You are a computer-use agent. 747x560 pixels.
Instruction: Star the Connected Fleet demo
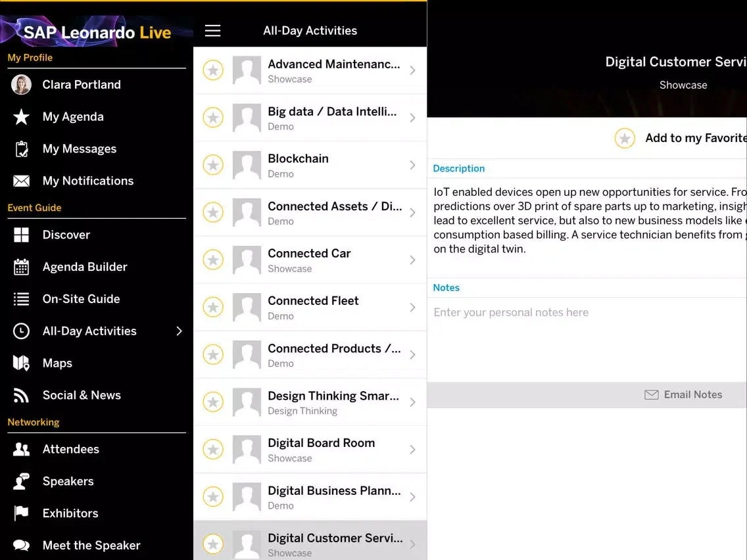tap(213, 307)
